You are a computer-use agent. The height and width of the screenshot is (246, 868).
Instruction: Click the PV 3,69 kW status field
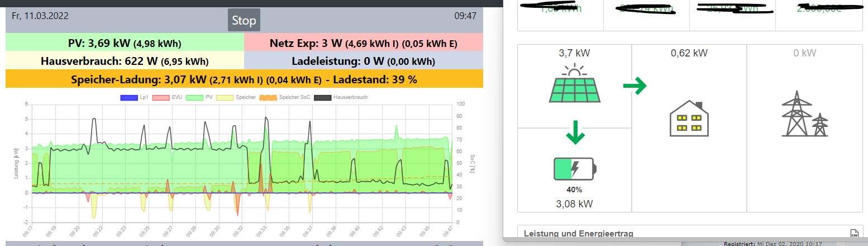[x=125, y=43]
